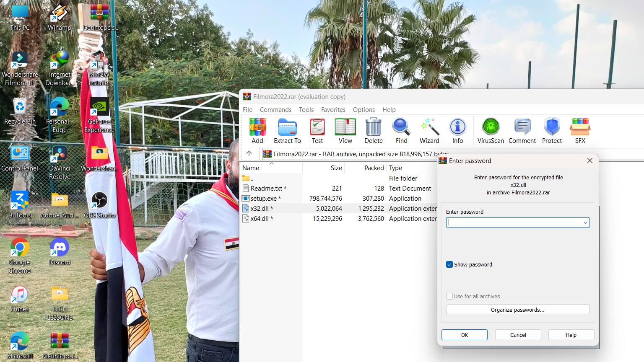Click inside the Enter password field

pyautogui.click(x=514, y=222)
